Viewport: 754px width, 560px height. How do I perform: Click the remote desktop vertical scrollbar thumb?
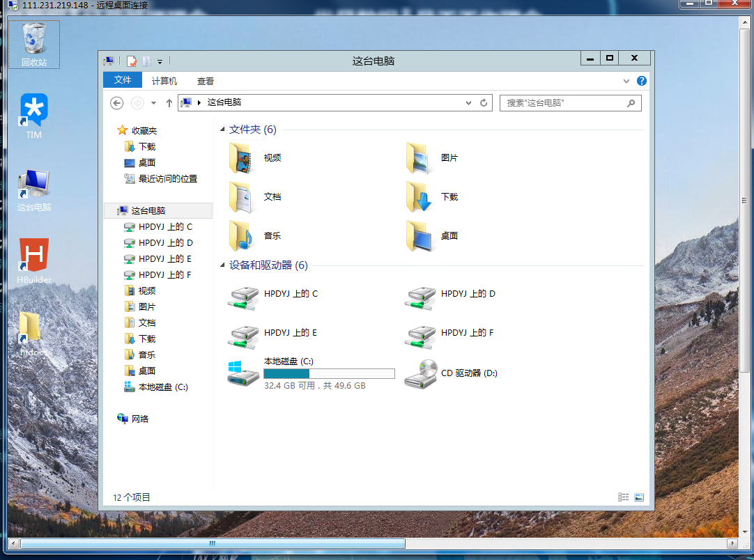tap(744, 200)
